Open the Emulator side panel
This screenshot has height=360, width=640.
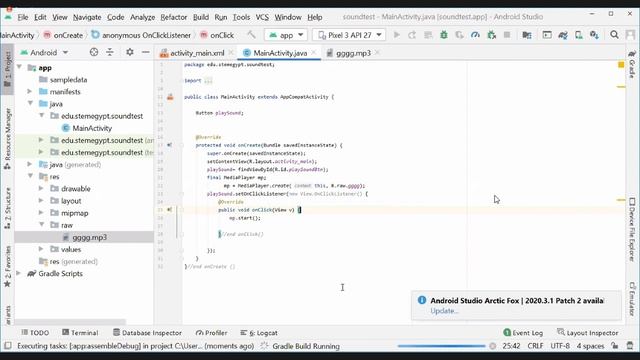click(632, 299)
